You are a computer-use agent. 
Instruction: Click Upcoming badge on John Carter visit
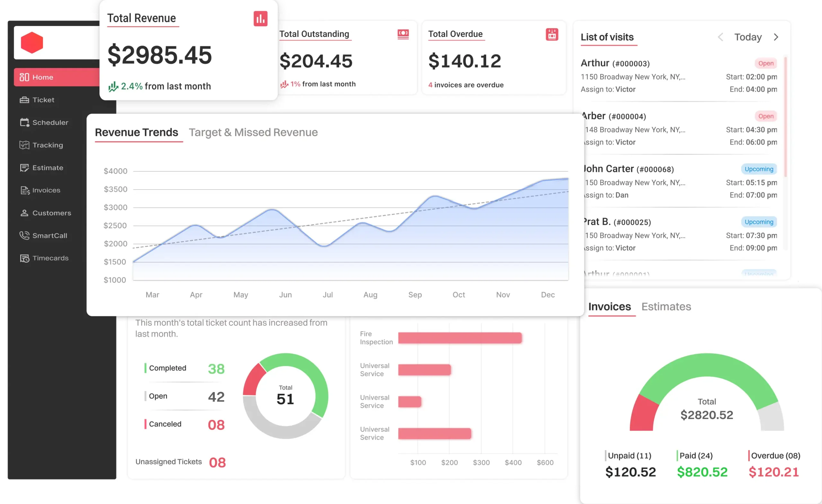coord(759,169)
